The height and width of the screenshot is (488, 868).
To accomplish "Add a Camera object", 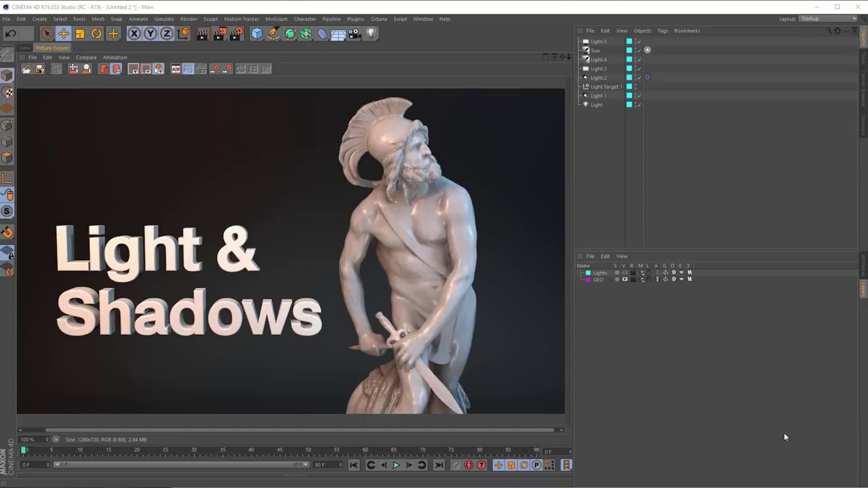I will coord(355,33).
